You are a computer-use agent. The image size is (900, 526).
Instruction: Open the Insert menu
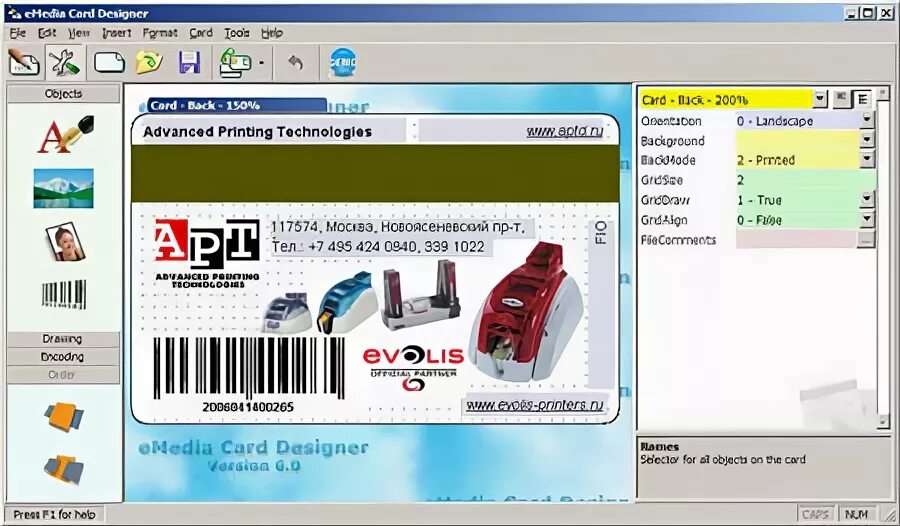click(x=117, y=33)
